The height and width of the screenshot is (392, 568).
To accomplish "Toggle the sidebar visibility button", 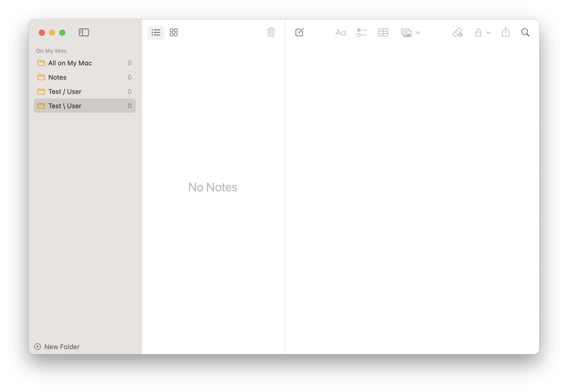I will 84,32.
